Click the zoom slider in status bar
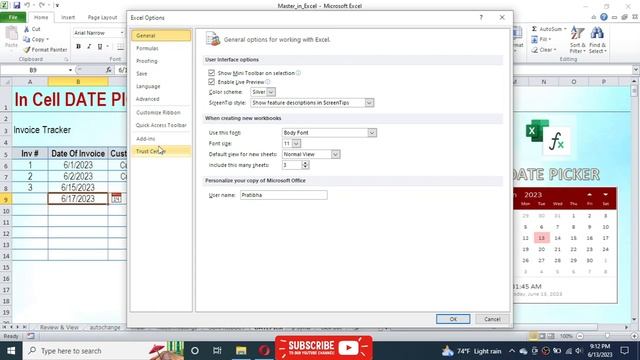640x360 pixels. click(x=607, y=336)
